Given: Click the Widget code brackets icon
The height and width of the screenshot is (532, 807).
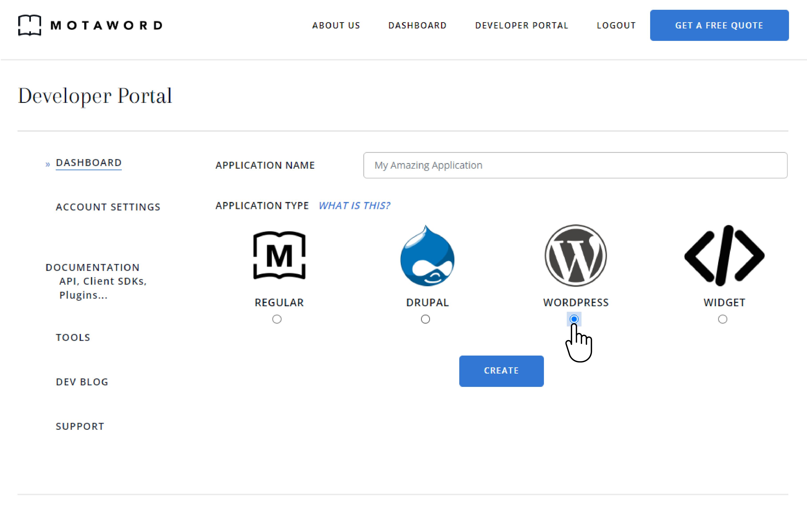Looking at the screenshot, I should coord(724,255).
